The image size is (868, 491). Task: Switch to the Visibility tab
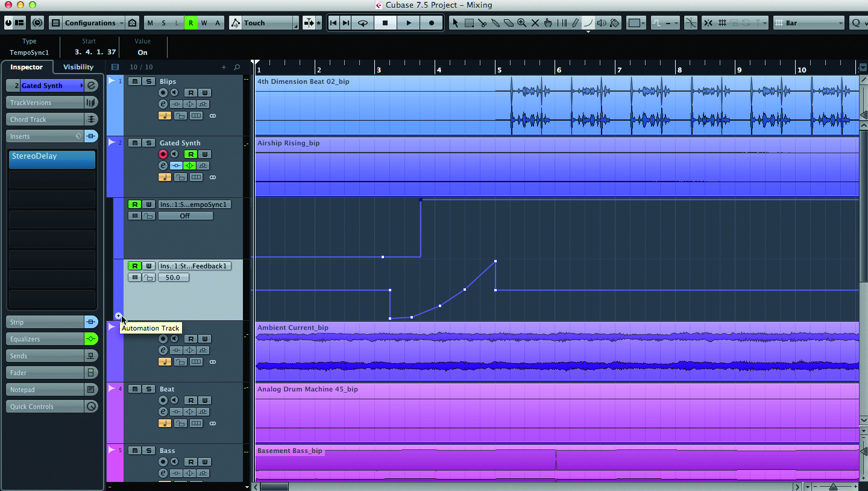coord(77,67)
